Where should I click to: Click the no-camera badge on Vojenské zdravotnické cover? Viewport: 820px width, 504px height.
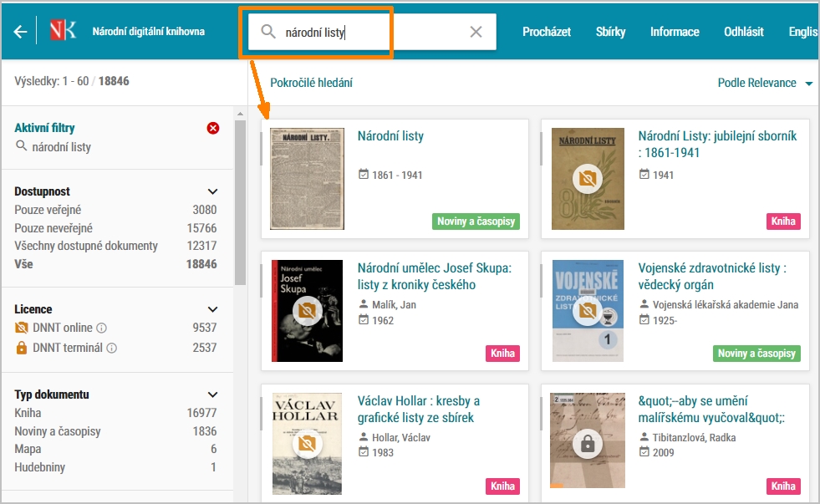pos(588,311)
